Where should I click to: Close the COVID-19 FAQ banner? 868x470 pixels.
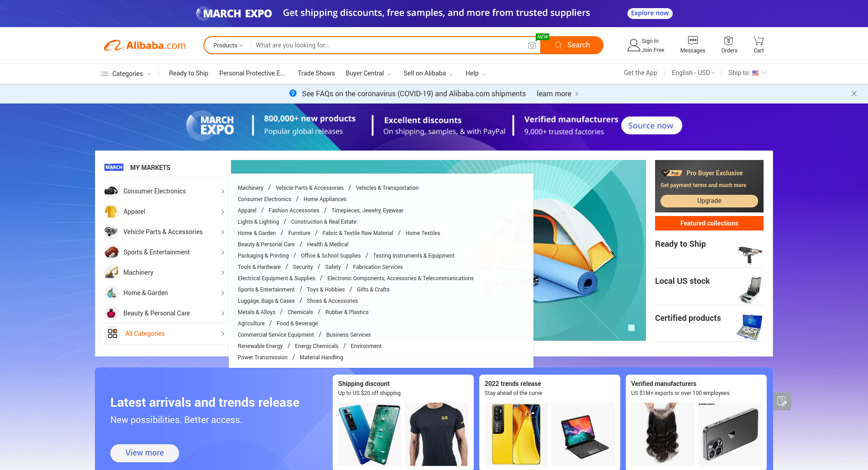click(854, 94)
